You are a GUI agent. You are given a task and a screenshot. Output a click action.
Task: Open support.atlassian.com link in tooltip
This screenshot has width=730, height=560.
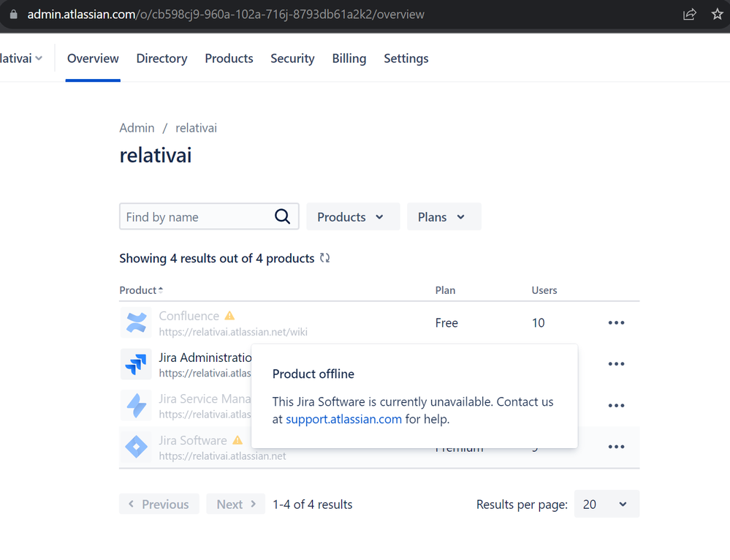tap(343, 419)
